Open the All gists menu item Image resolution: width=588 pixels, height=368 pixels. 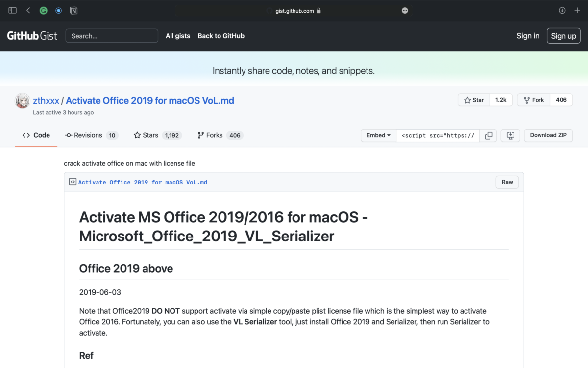tap(177, 36)
